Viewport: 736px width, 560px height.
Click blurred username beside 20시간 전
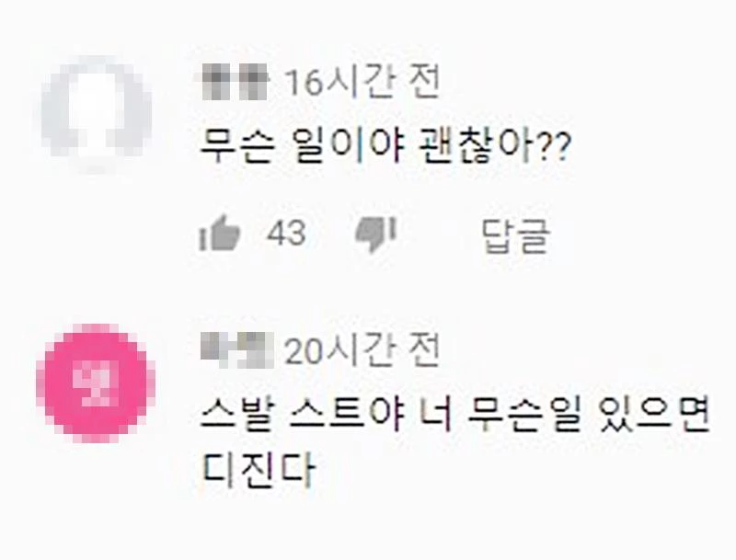237,349
